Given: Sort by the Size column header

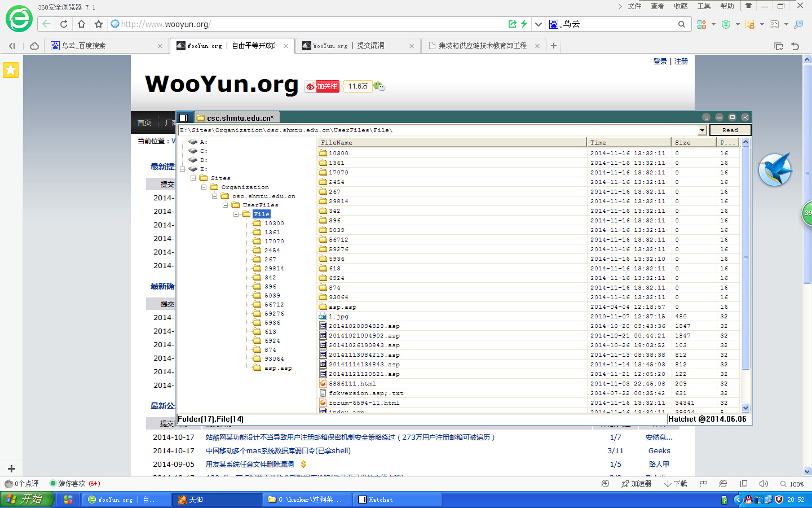Looking at the screenshot, I should coord(694,142).
